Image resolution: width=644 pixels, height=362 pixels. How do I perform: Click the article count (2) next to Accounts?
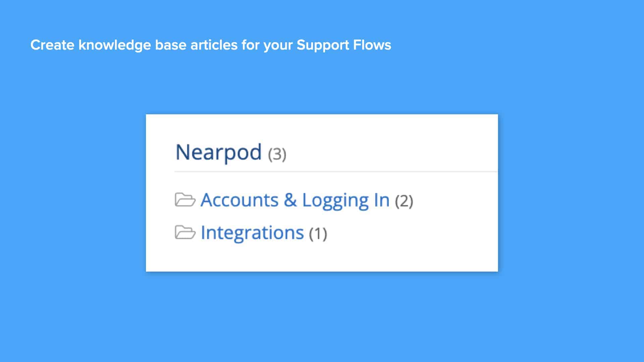405,201
